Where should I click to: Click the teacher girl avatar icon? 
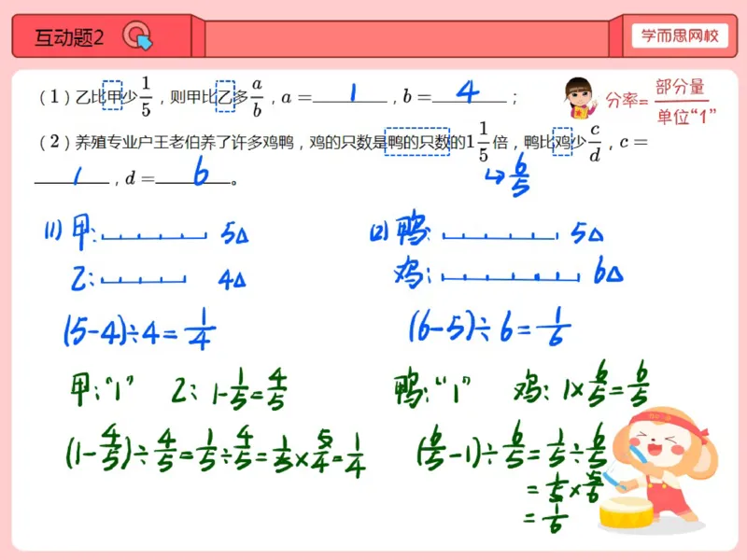[580, 98]
